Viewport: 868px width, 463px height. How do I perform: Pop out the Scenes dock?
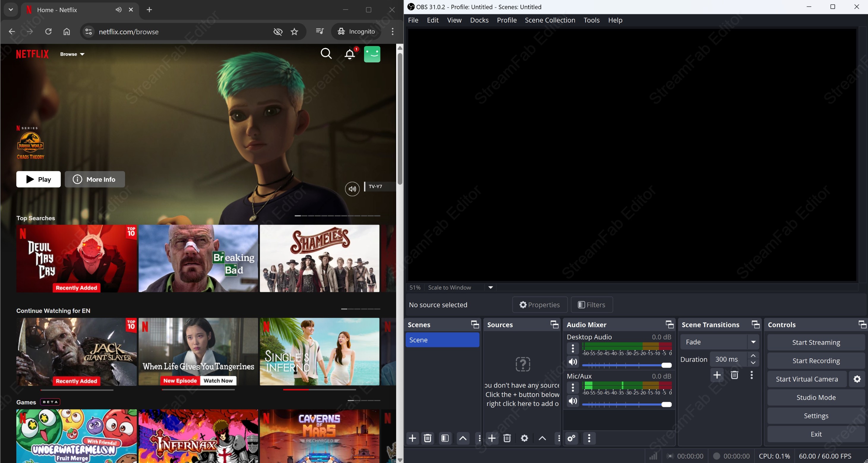tap(475, 325)
